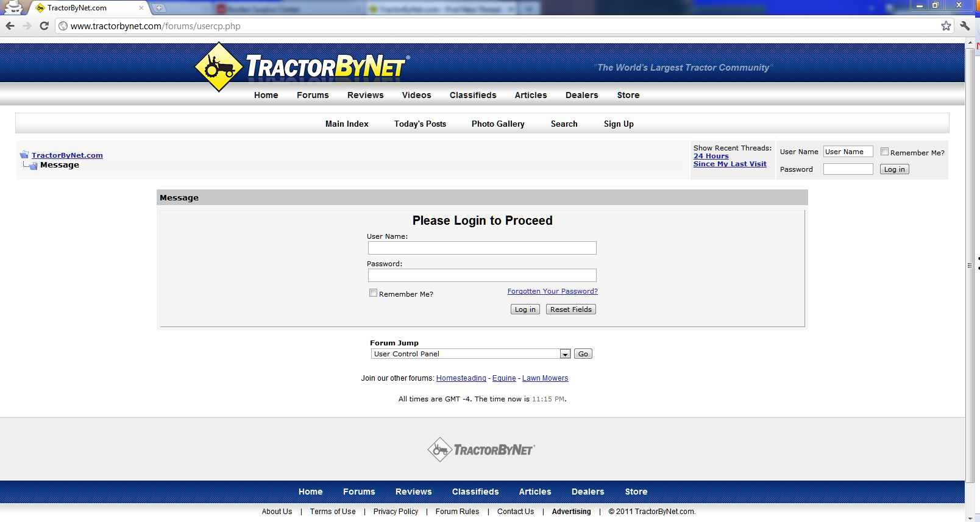Expand the Forum Jump dropdown arrow
Image resolution: width=980 pixels, height=522 pixels.
coord(565,354)
